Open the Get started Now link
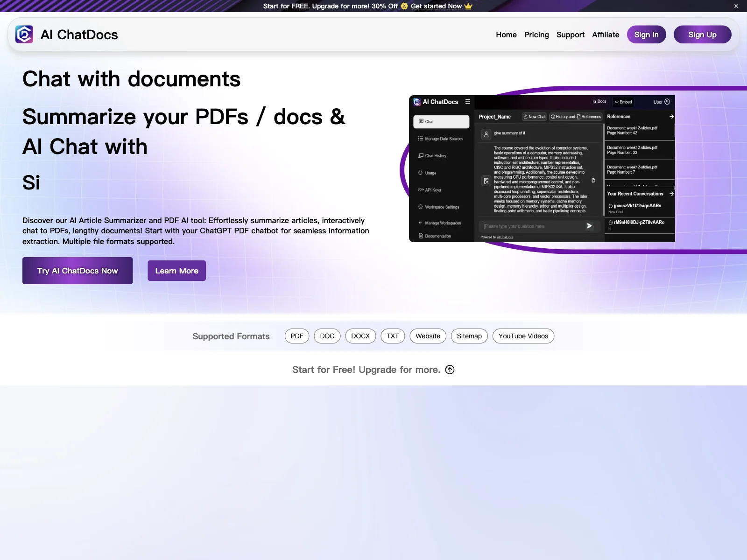 click(436, 6)
